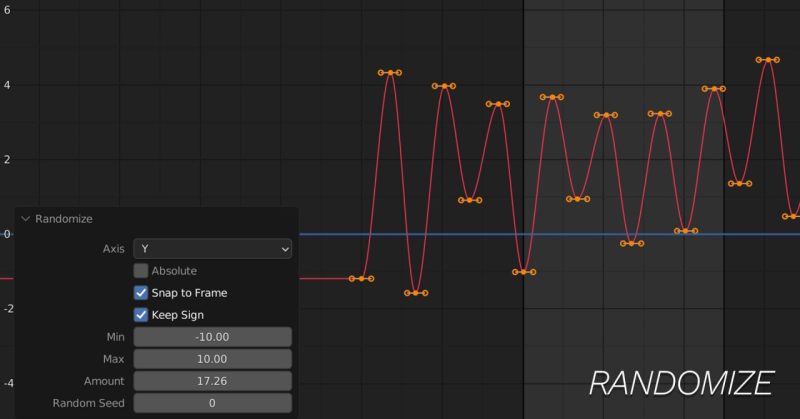Disable the Snap to Frame checkbox
Image resolution: width=800 pixels, height=419 pixels.
point(141,293)
